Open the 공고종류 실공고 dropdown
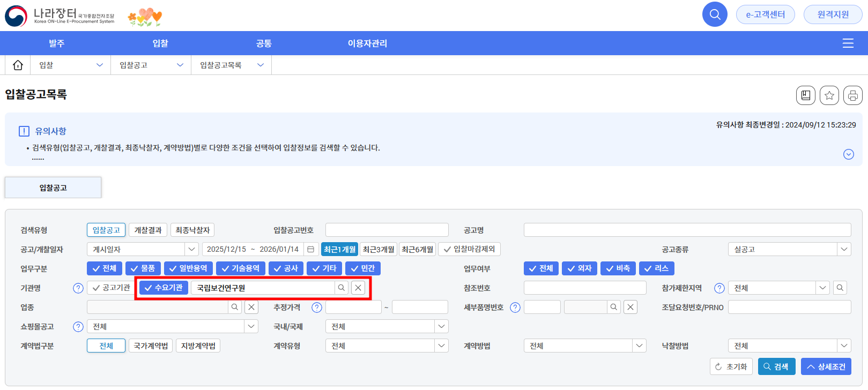 click(789, 249)
